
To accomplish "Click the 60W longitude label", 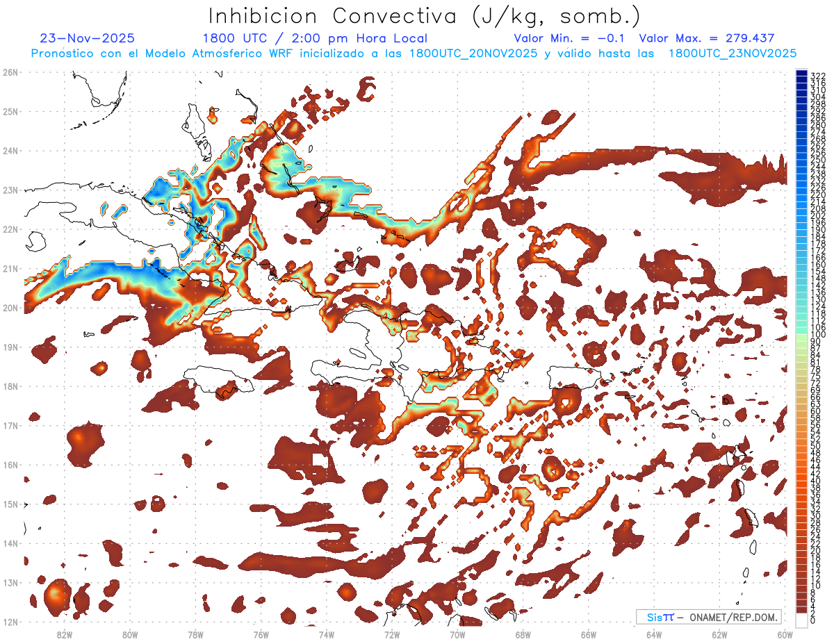I will 785,634.
